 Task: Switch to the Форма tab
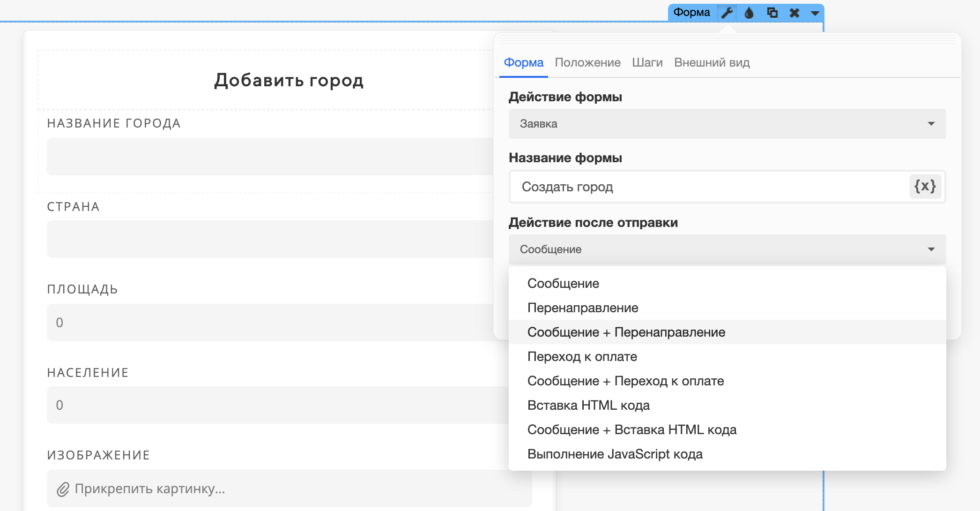pos(524,62)
